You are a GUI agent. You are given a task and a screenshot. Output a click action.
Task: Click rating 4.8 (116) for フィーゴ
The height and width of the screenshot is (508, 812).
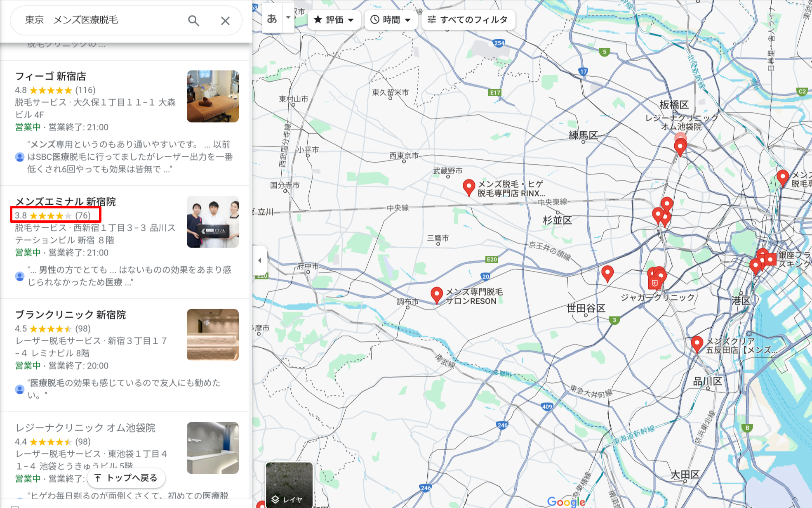(55, 90)
